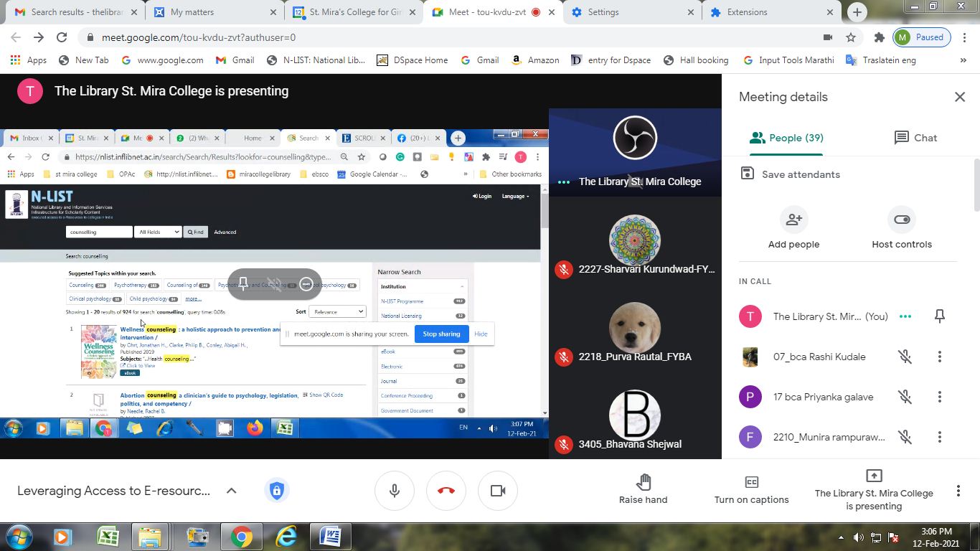
Task: Open options for 07_bca Rashi Kudale
Action: (x=939, y=357)
